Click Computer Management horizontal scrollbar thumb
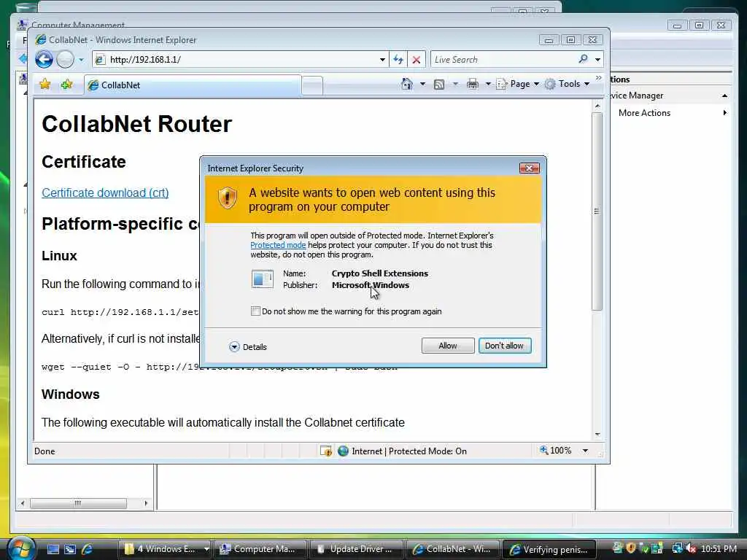747x560 pixels. [x=78, y=503]
